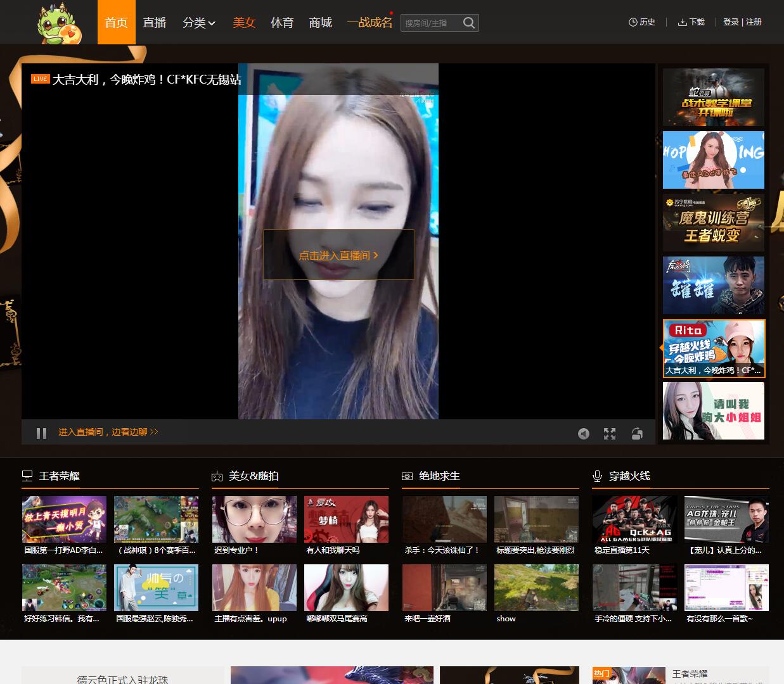Select the 罐罐 streamer sidebar thumbnail
The height and width of the screenshot is (684, 784).
point(714,285)
